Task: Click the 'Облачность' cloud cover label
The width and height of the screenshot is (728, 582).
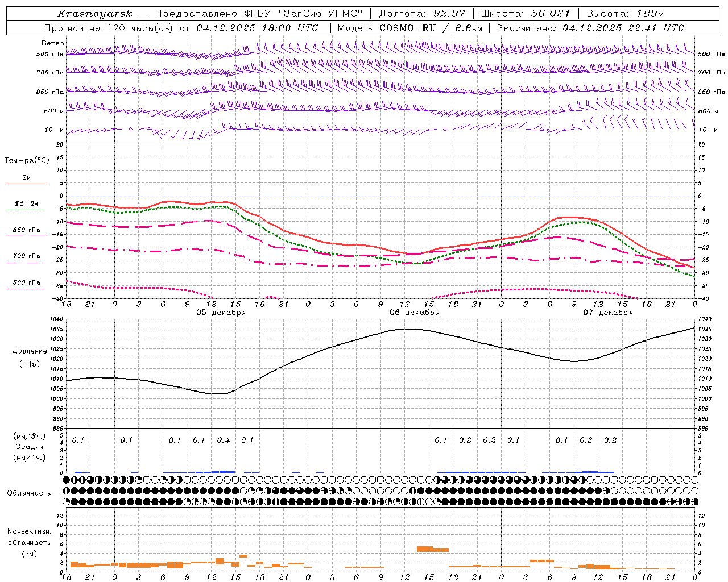Action: pyautogui.click(x=29, y=493)
